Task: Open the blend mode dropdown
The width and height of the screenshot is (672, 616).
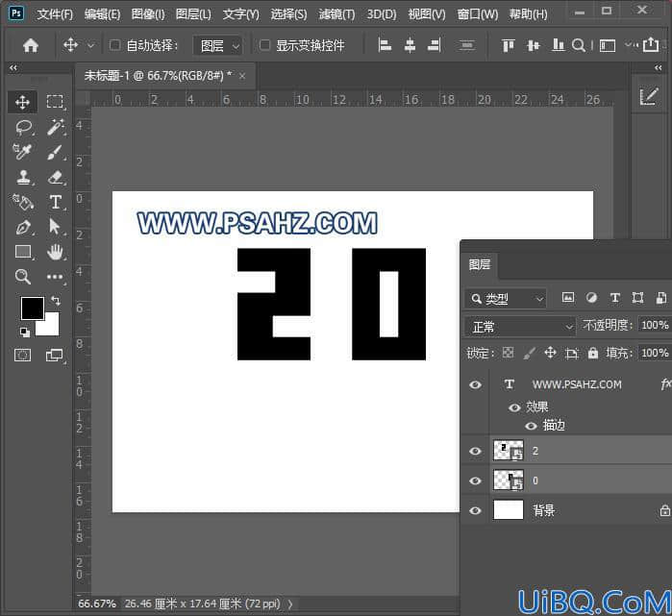Action: [x=520, y=327]
